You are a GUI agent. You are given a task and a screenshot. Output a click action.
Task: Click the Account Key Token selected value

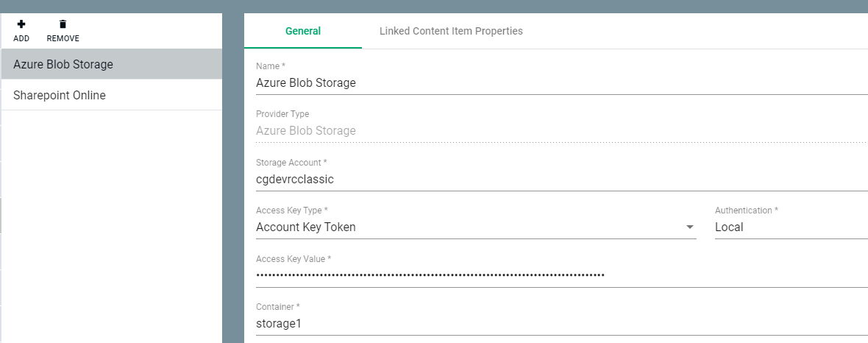(306, 227)
